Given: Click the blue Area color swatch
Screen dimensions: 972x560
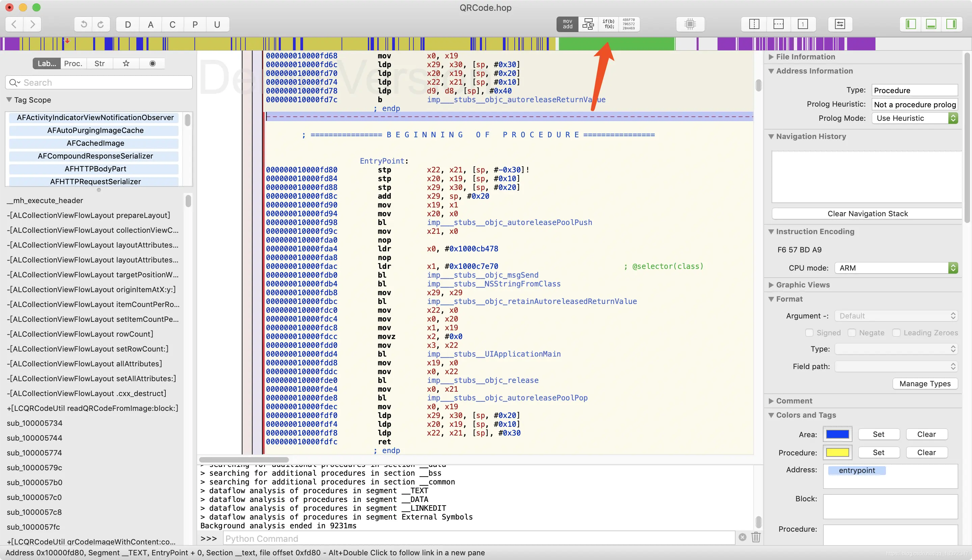Looking at the screenshot, I should [x=837, y=434].
